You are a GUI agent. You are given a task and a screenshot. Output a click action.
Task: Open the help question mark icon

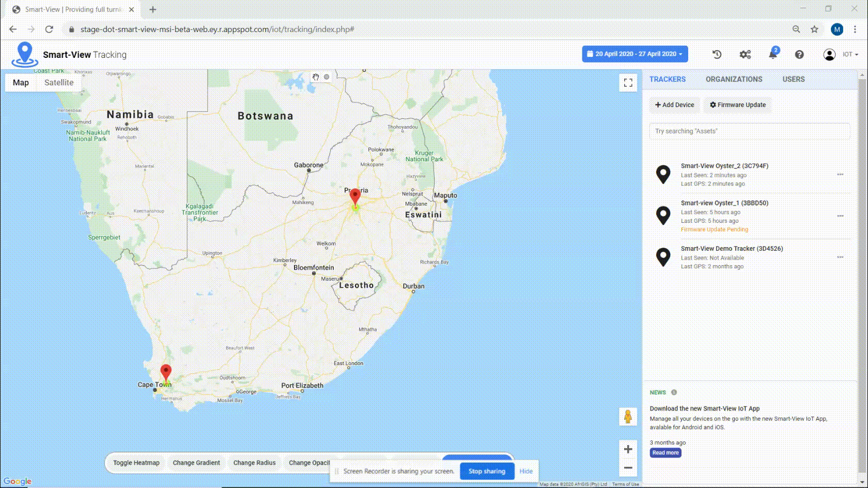(x=799, y=54)
